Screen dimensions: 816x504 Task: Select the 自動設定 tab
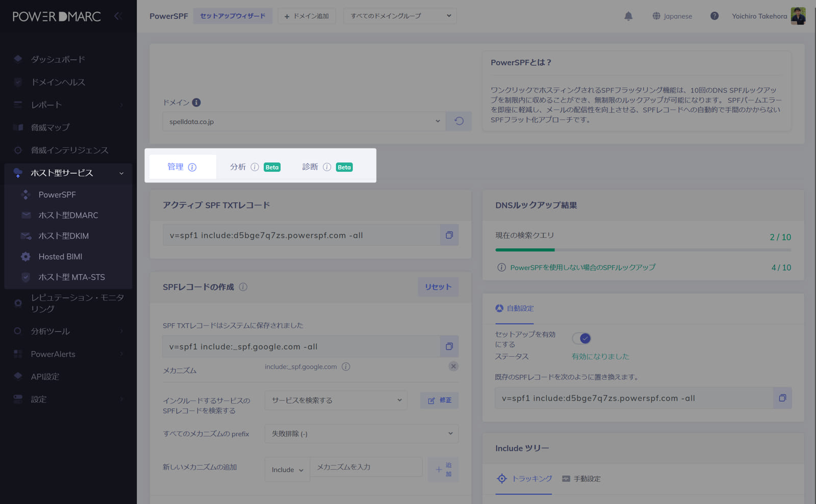coord(515,308)
